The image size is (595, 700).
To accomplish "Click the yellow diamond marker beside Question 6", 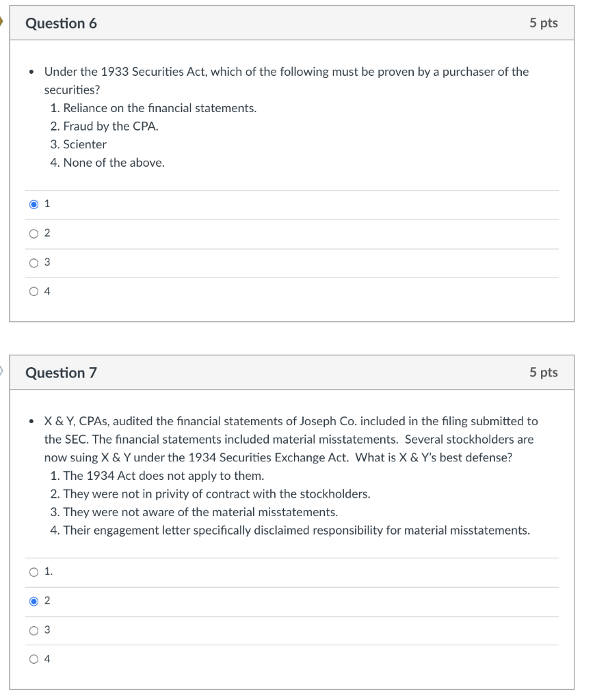I will click(x=3, y=22).
